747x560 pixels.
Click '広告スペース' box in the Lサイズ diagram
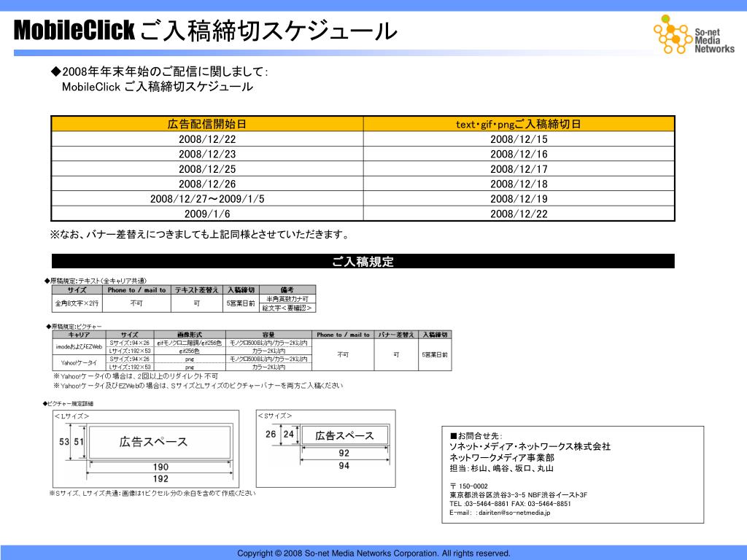point(160,442)
